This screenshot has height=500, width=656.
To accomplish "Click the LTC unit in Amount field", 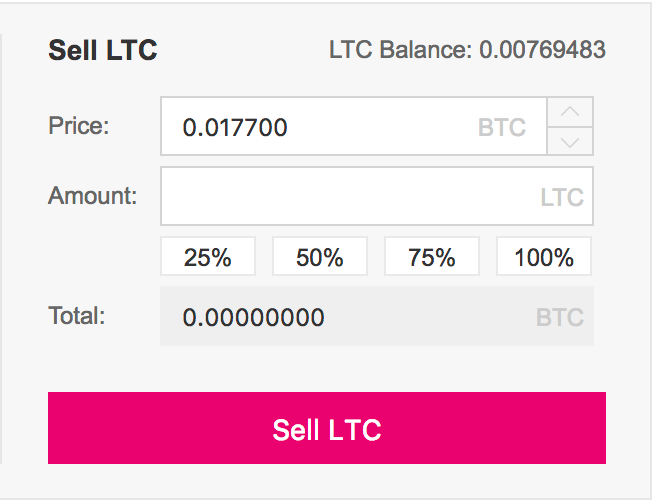I will coord(562,197).
